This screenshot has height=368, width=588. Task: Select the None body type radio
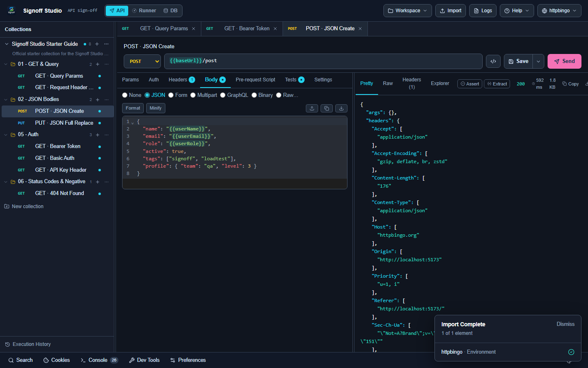(125, 95)
